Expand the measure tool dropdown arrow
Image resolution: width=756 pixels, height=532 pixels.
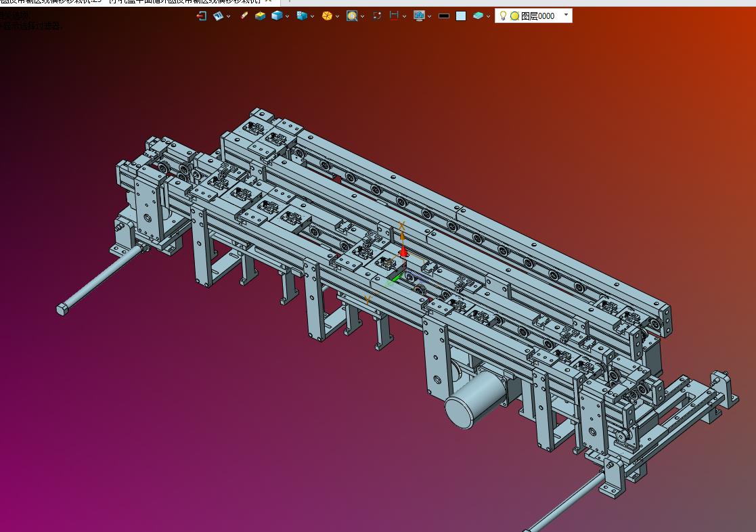(404, 16)
